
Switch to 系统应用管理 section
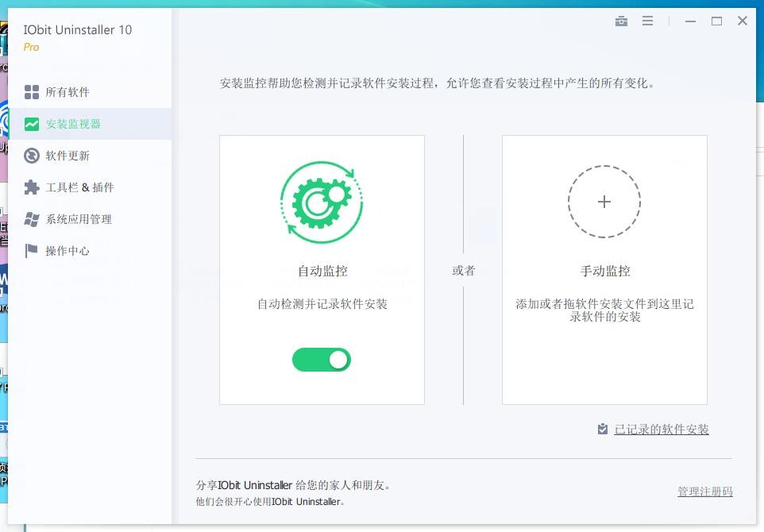[79, 219]
